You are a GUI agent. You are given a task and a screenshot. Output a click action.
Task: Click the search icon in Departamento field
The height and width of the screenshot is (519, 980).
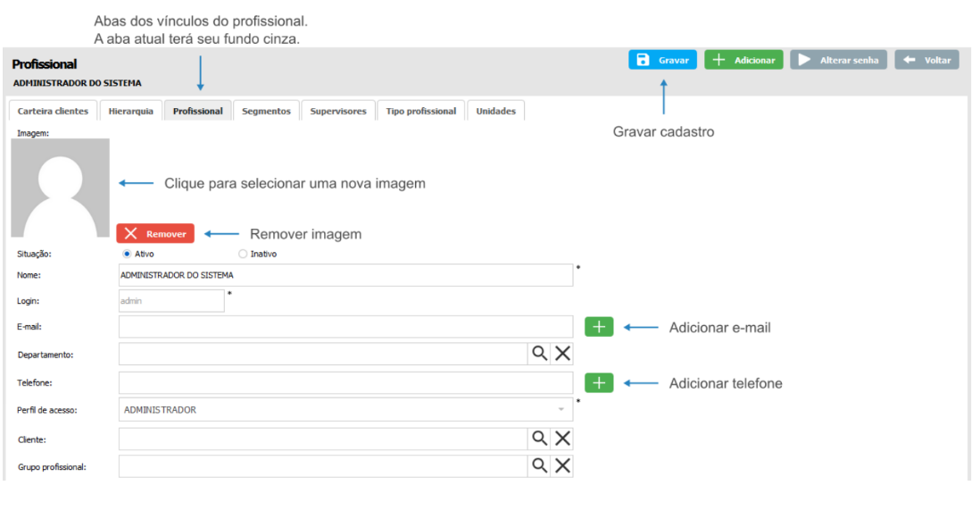[x=539, y=354]
